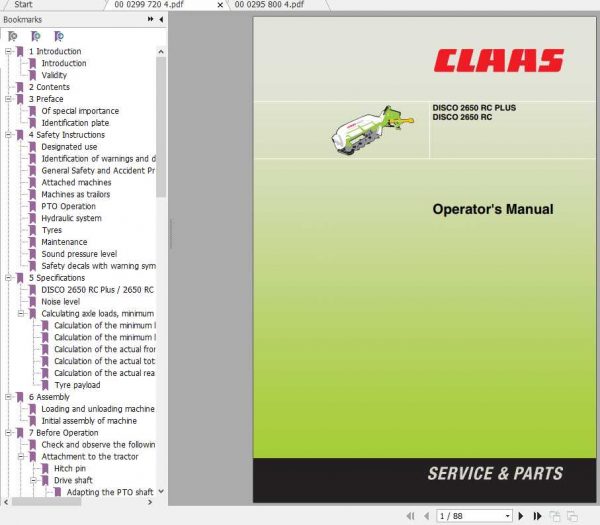The image size is (600, 525).
Task: Select Calculation of the actual front bookmark
Action: pos(104,349)
